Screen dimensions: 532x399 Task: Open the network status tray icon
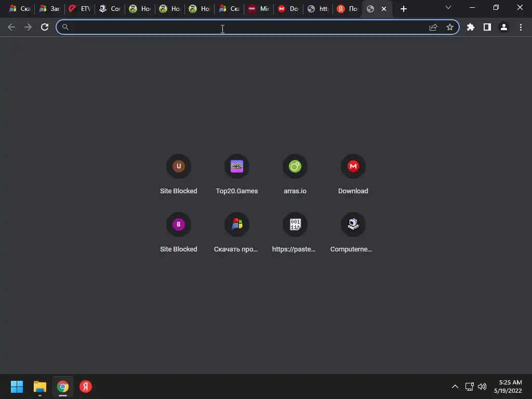pyautogui.click(x=469, y=387)
